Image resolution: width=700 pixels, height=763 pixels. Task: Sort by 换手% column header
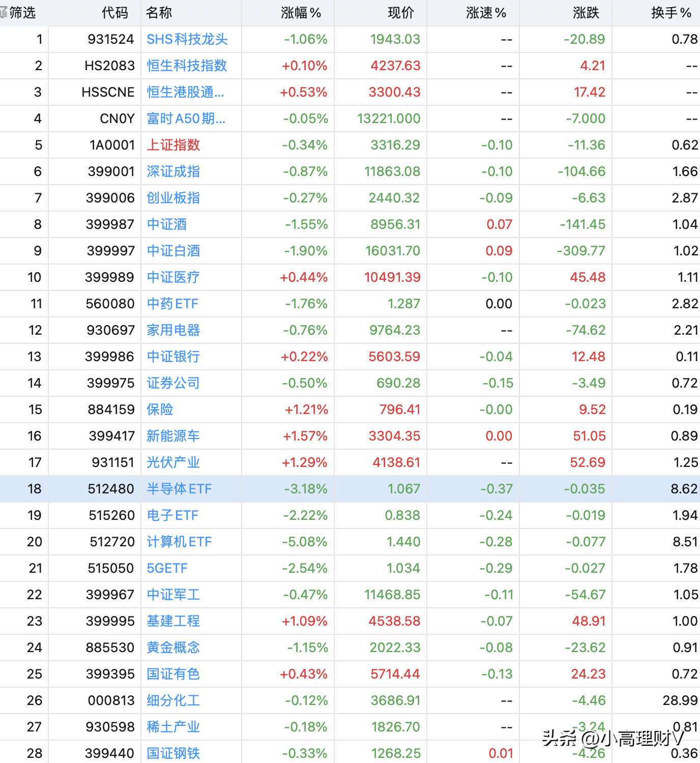tap(671, 13)
